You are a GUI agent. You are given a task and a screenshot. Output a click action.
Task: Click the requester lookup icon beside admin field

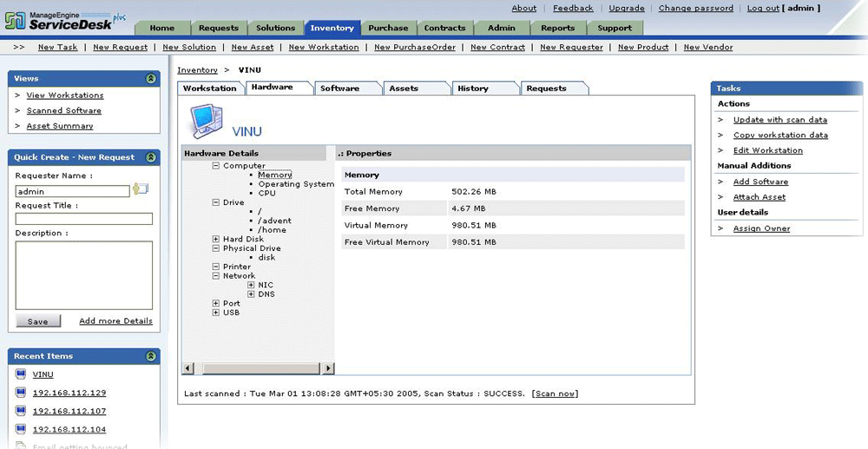pyautogui.click(x=141, y=189)
